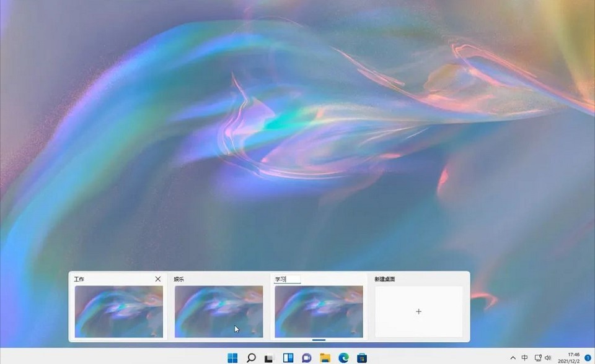595x364 pixels.
Task: Expand hidden system tray icons chevron
Action: click(x=513, y=358)
